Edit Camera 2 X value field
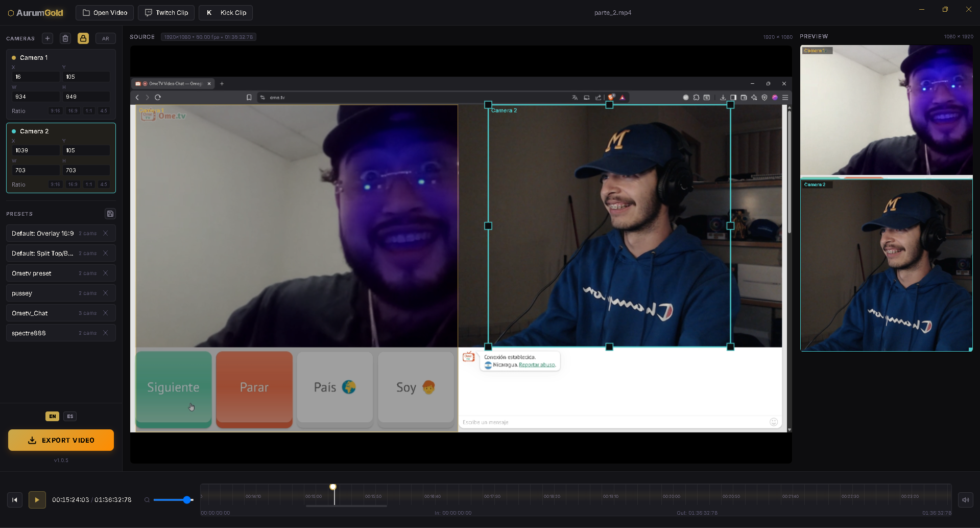Image resolution: width=980 pixels, height=528 pixels. tap(36, 150)
